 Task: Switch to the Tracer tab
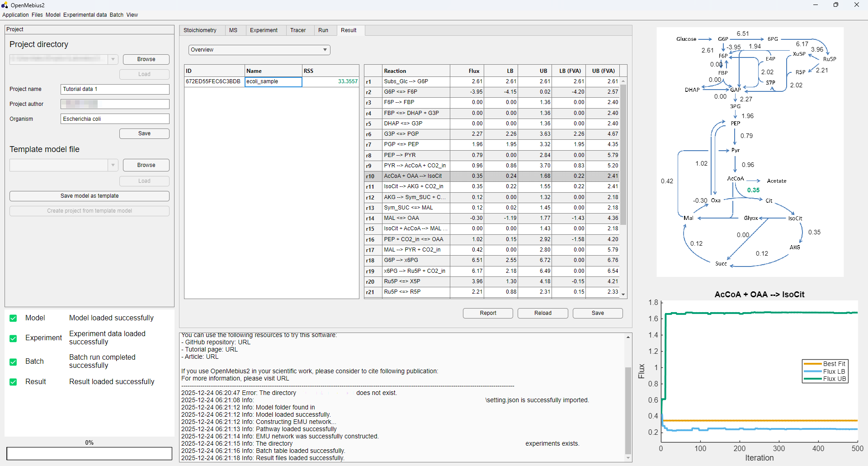tap(297, 30)
